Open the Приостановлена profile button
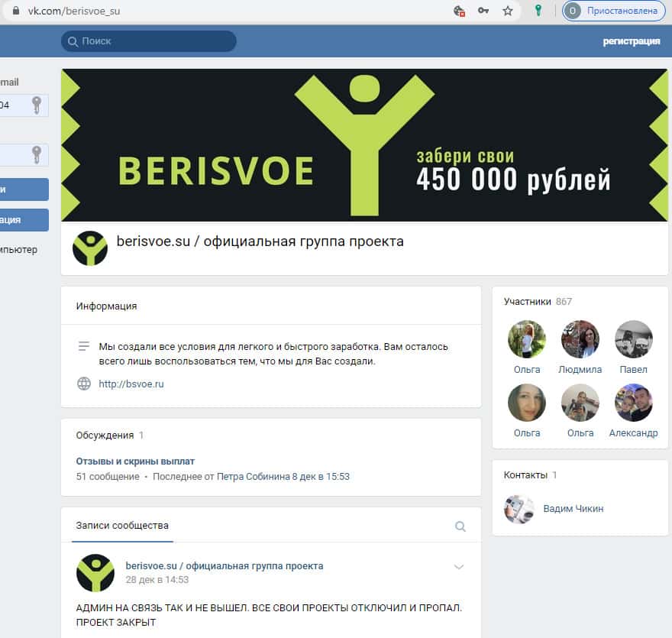The image size is (672, 638). tap(613, 11)
